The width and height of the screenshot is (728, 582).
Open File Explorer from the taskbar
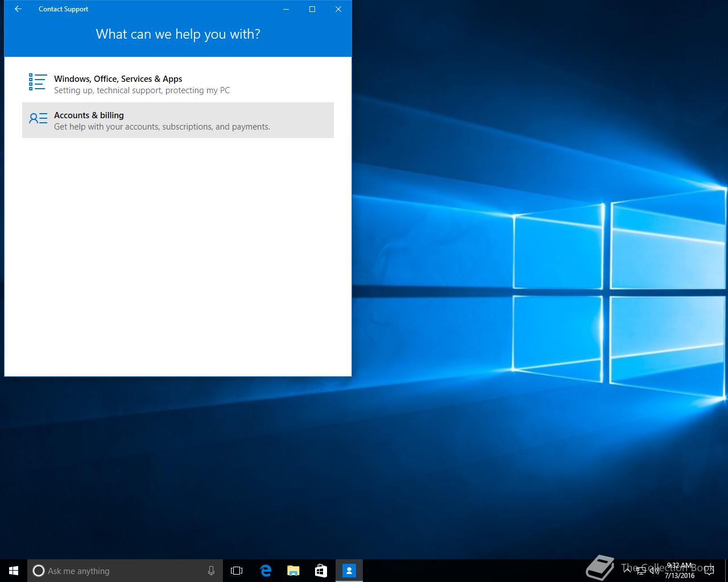tap(293, 571)
